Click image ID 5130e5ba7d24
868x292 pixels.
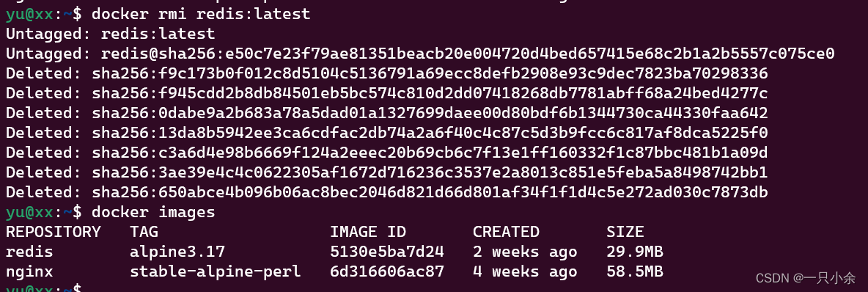coord(387,252)
